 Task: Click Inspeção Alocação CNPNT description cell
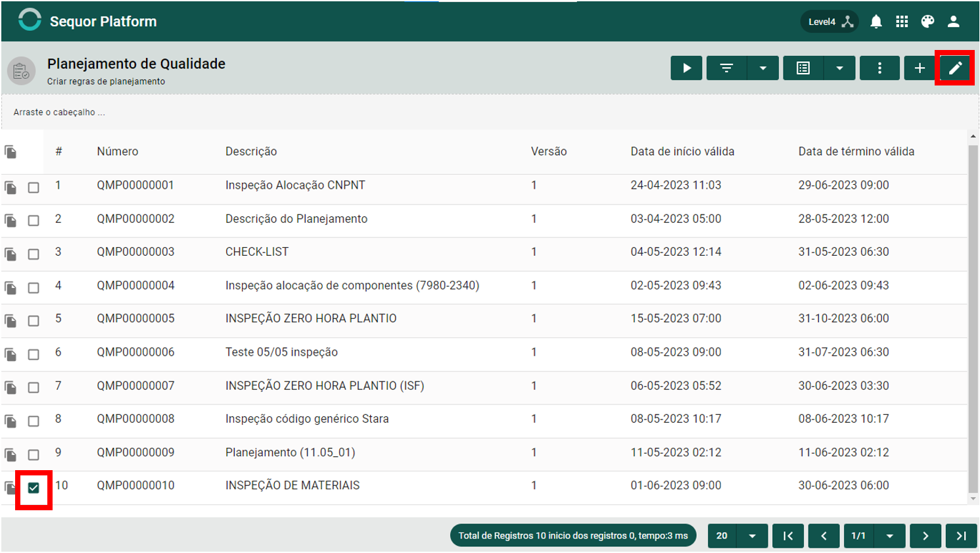click(x=295, y=185)
